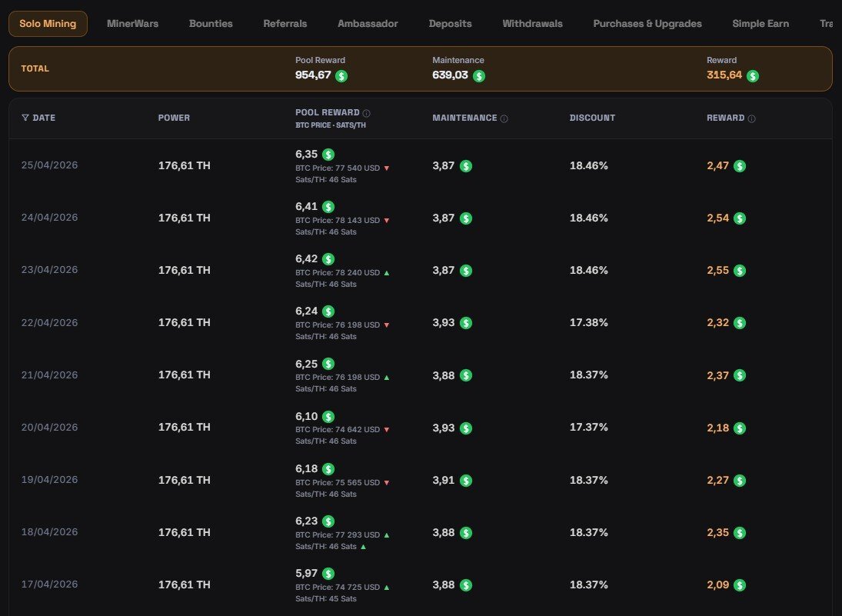
Task: Click the POWER column header
Action: (174, 118)
